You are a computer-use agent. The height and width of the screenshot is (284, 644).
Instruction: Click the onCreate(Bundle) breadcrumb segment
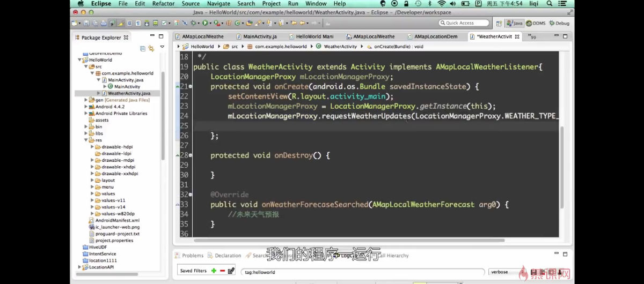[x=395, y=47]
